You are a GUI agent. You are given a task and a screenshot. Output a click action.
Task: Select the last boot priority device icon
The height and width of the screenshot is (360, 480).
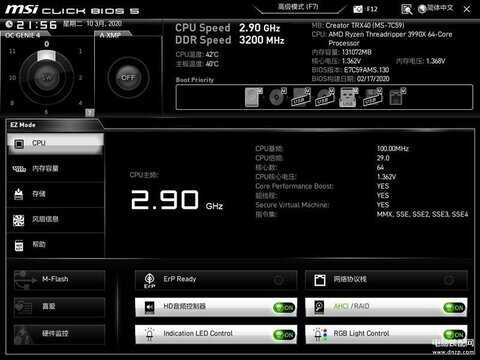click(397, 97)
